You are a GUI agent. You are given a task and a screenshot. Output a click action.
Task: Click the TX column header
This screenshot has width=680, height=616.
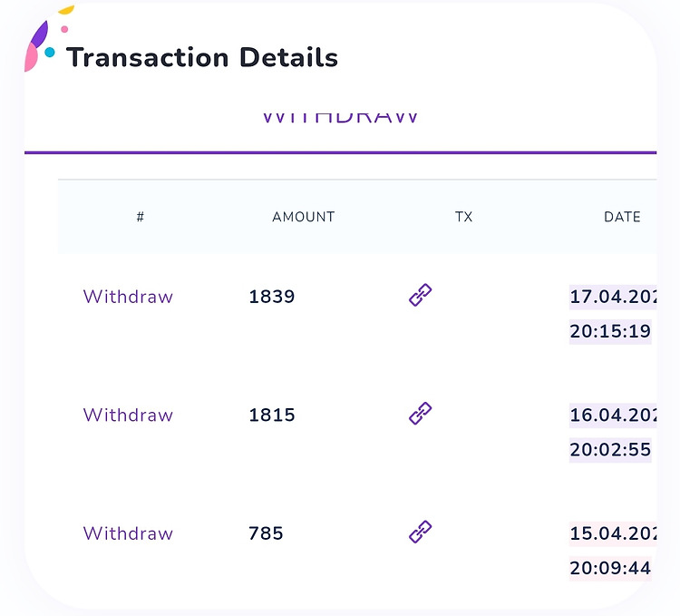tap(463, 217)
